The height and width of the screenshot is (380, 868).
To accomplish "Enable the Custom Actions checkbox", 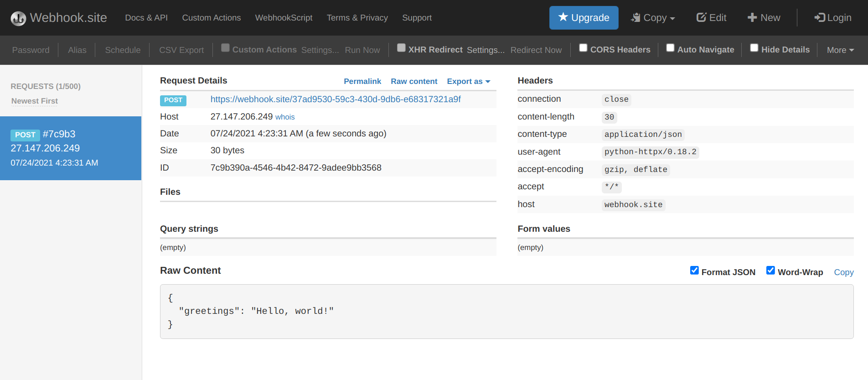I will pos(225,48).
